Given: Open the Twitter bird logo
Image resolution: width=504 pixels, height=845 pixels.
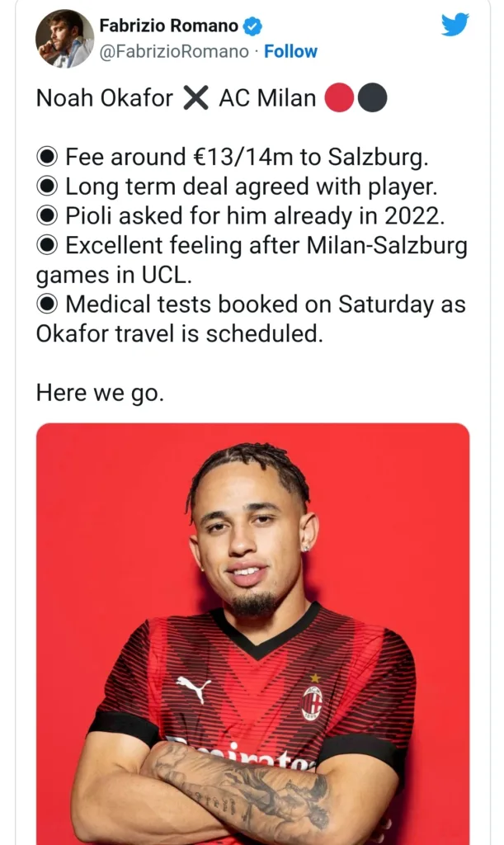Looking at the screenshot, I should pyautogui.click(x=455, y=25).
